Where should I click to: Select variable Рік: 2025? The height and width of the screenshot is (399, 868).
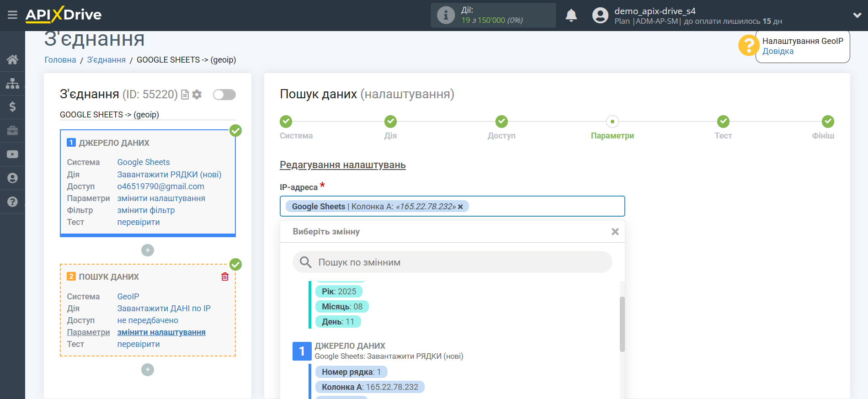pyautogui.click(x=339, y=292)
